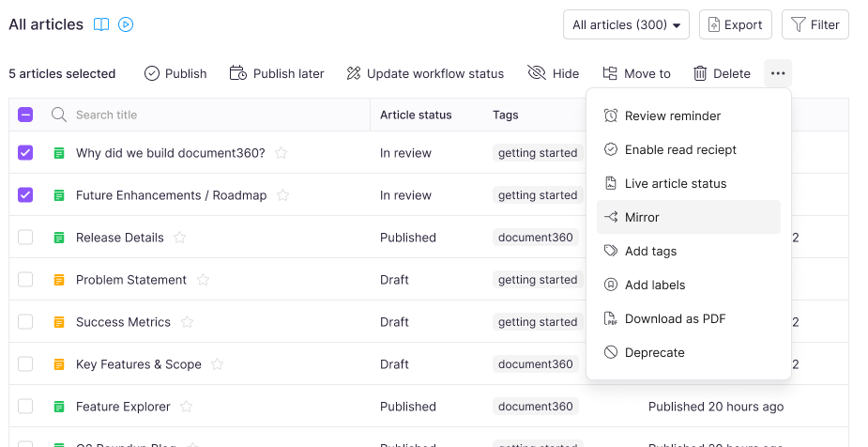Click the search magnifier icon in the title column
Screen dimensions: 868x447
59,115
